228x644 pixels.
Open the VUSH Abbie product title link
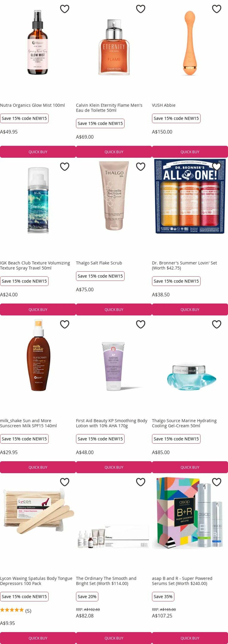[164, 105]
